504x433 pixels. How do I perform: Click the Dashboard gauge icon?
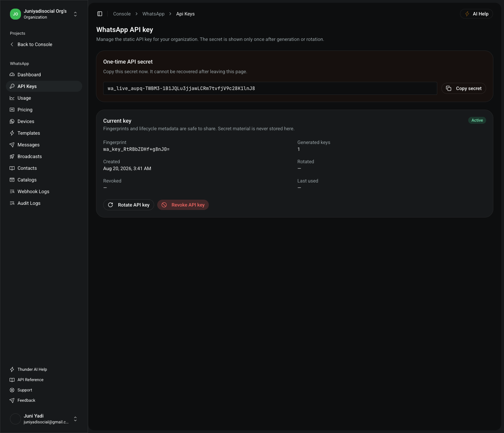point(12,75)
